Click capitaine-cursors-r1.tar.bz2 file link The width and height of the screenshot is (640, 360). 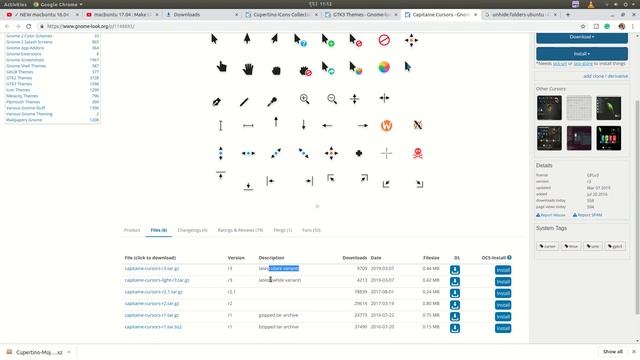click(153, 327)
